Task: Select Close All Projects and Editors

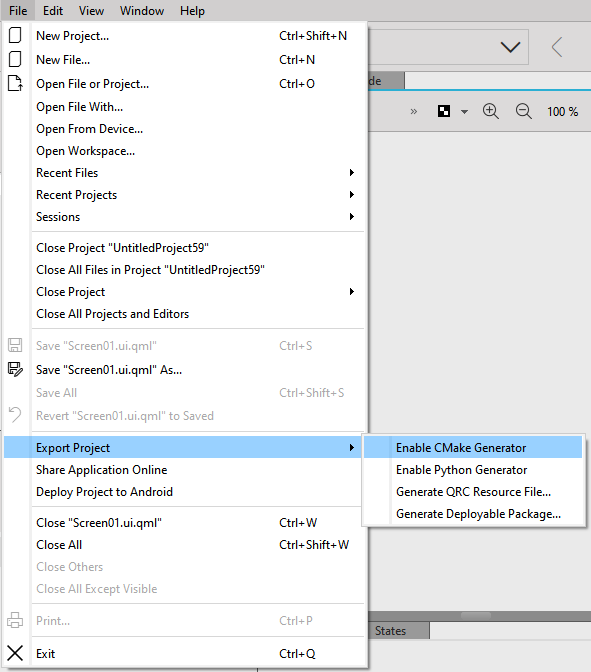Action: pyautogui.click(x=184, y=314)
